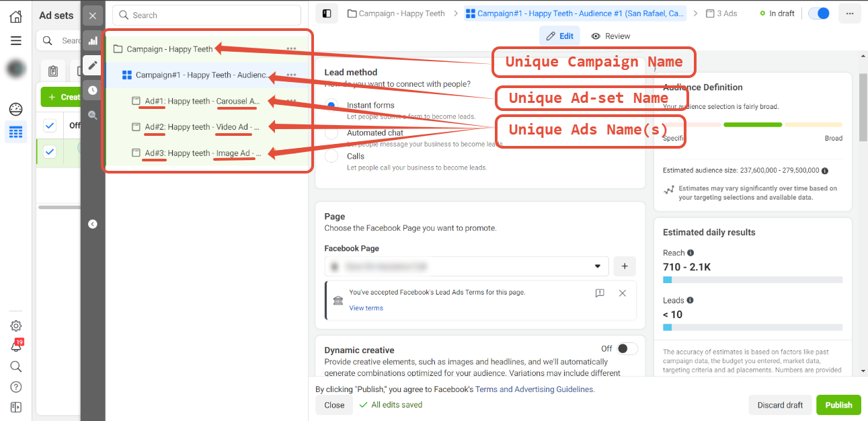The width and height of the screenshot is (868, 421).
Task: Click the audience definition gauge bar
Action: pyautogui.click(x=752, y=124)
